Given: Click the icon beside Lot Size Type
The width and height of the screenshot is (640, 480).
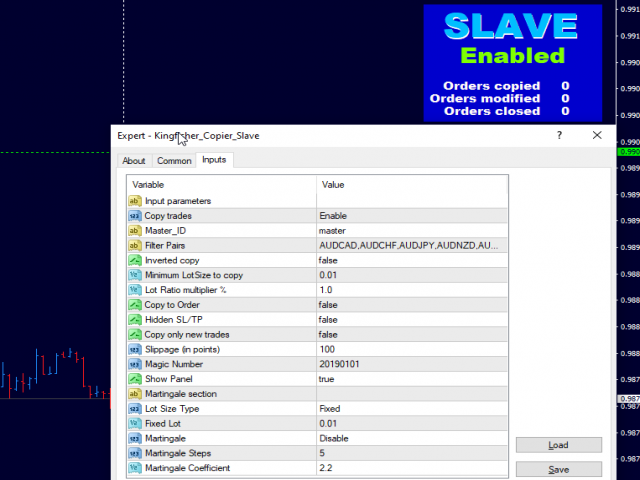Looking at the screenshot, I should 135,409.
